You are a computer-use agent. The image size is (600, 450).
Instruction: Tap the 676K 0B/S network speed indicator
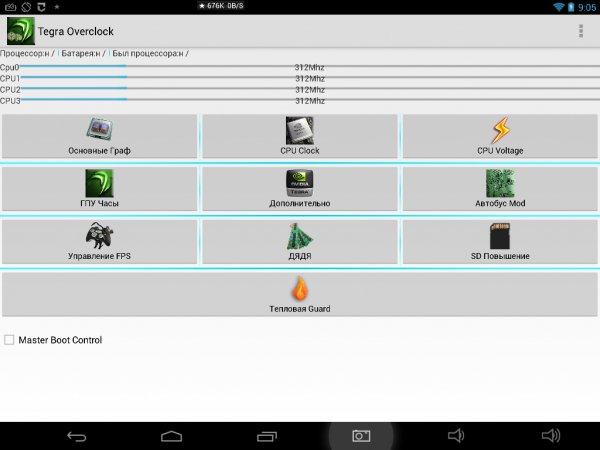pyautogui.click(x=221, y=6)
